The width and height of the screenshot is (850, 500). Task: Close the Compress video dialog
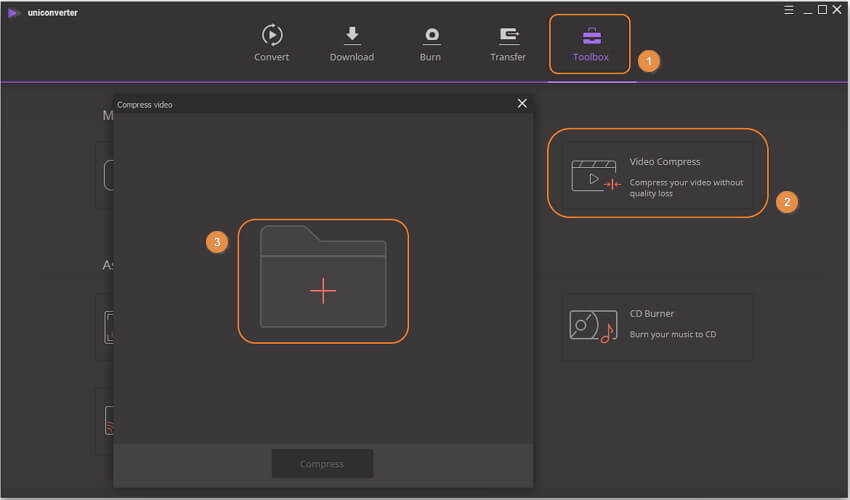(x=521, y=103)
